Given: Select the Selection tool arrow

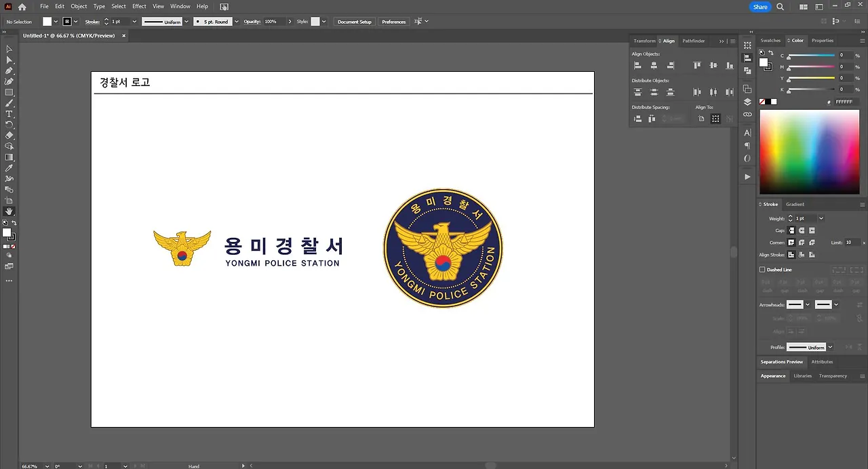Looking at the screenshot, I should click(x=9, y=49).
